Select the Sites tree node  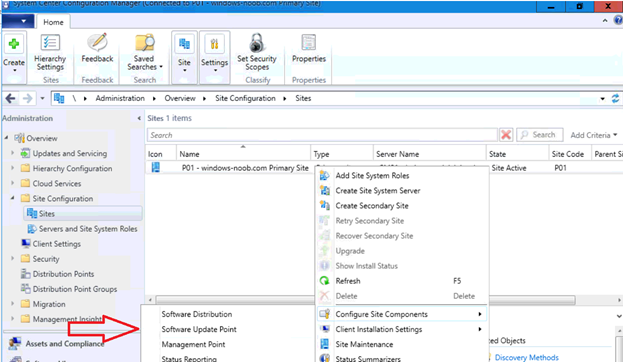pos(83,214)
